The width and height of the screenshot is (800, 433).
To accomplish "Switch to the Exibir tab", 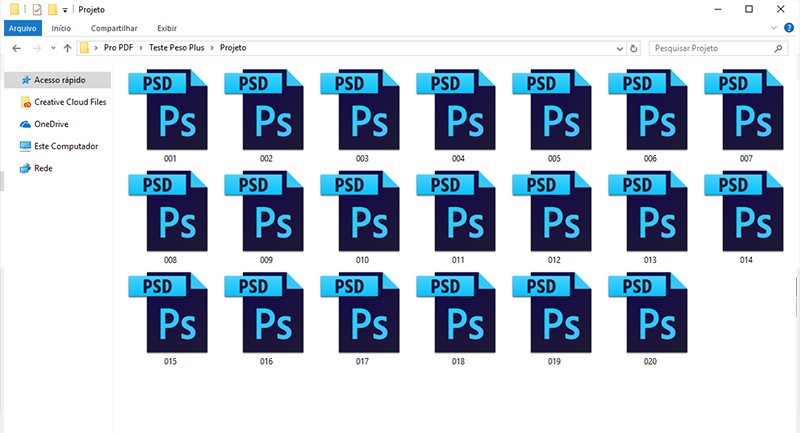I will point(167,29).
